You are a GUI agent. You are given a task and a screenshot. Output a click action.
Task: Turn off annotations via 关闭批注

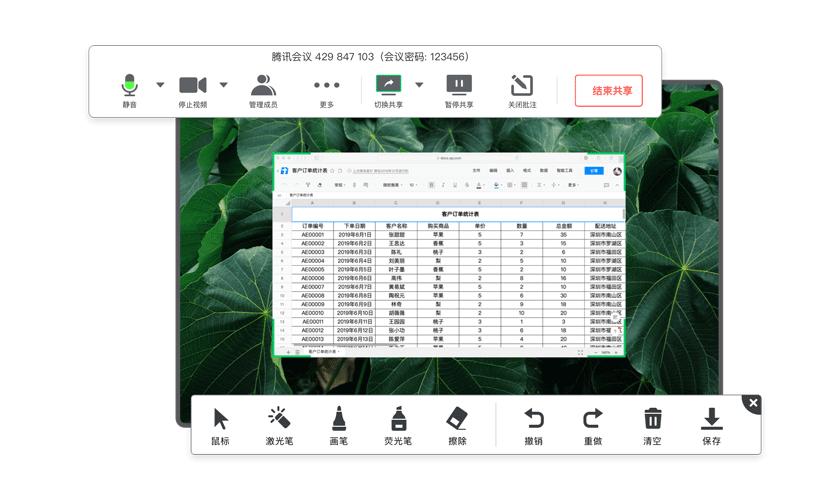pyautogui.click(x=522, y=86)
